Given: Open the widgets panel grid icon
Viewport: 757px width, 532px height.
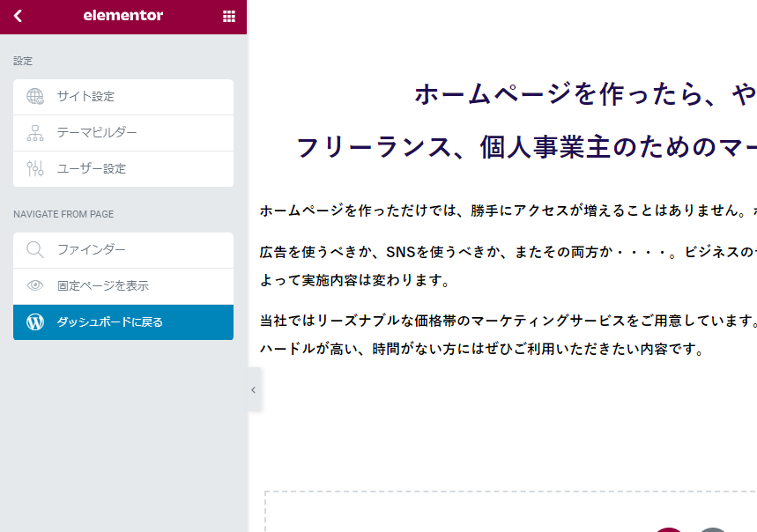Looking at the screenshot, I should (x=228, y=16).
